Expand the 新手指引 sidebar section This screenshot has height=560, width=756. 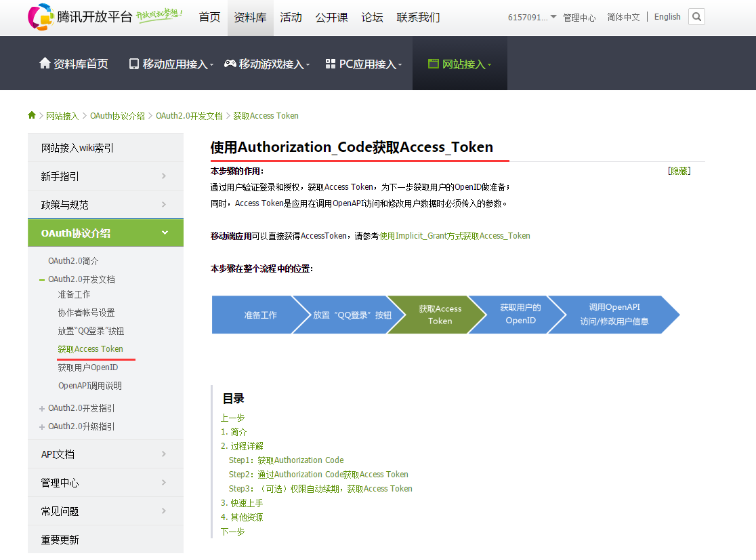coord(106,176)
